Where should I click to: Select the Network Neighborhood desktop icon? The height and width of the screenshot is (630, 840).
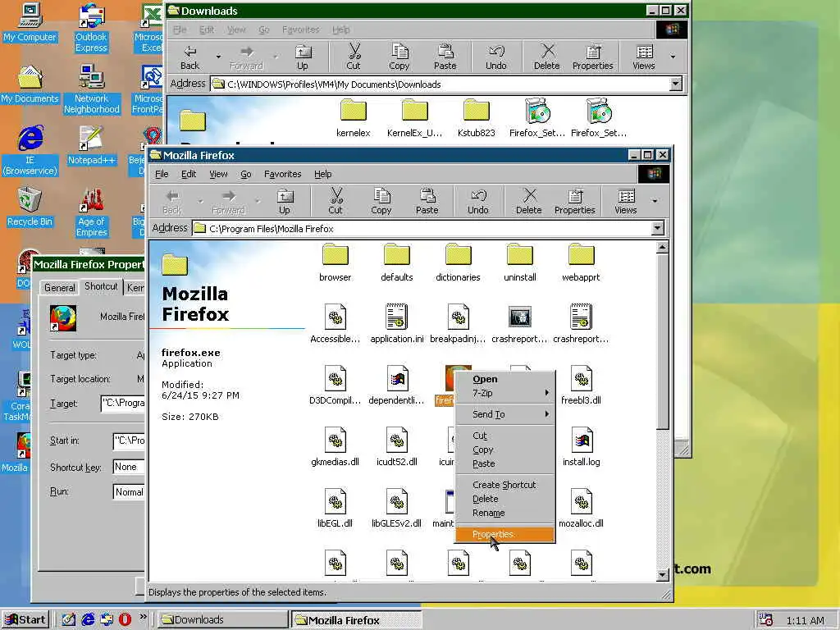[x=91, y=89]
